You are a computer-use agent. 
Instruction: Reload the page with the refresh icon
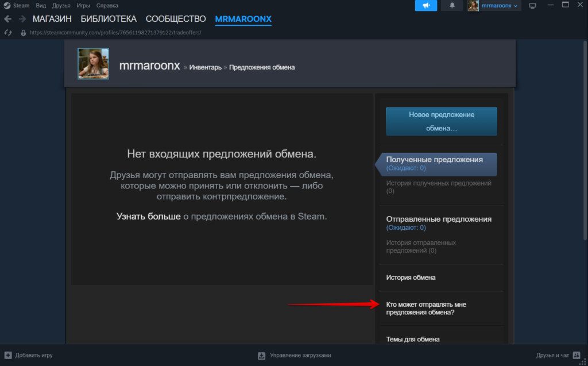8,33
